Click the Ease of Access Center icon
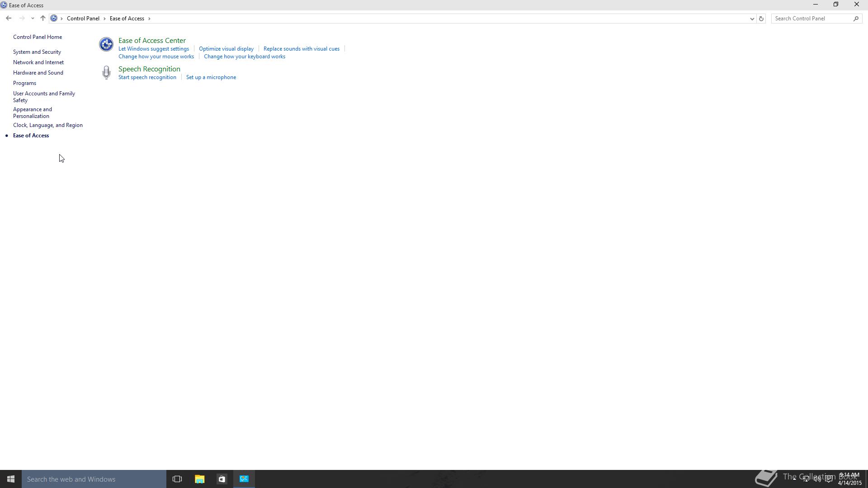Screen dimensions: 868x488 (106, 44)
